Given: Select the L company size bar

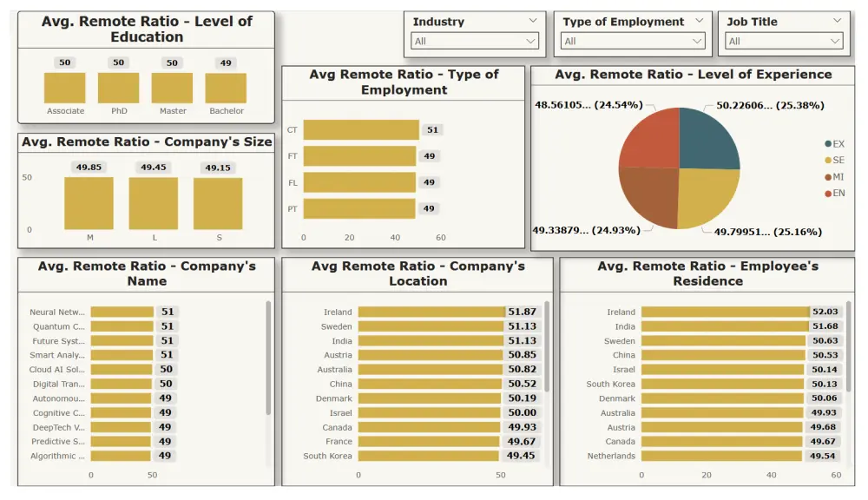Looking at the screenshot, I should click(154, 203).
